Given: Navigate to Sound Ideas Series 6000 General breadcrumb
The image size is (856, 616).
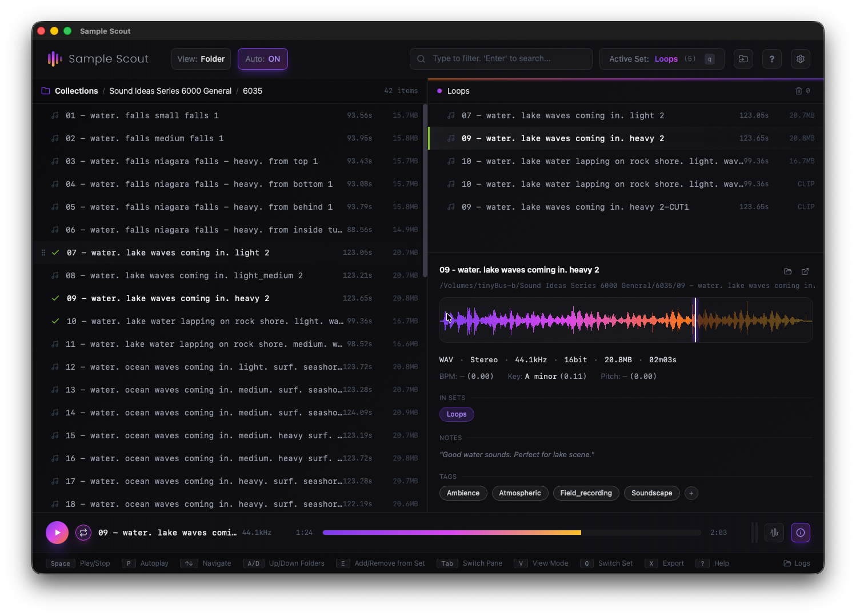Looking at the screenshot, I should pyautogui.click(x=170, y=91).
